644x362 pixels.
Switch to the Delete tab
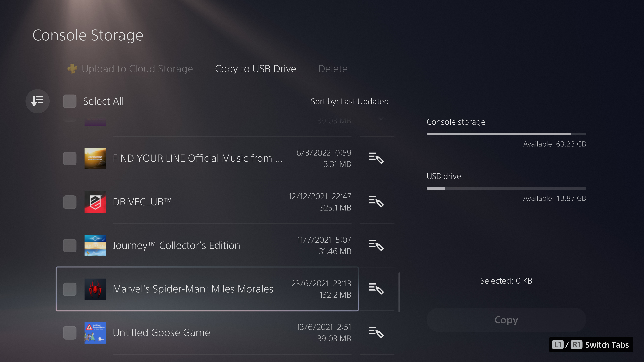point(333,69)
